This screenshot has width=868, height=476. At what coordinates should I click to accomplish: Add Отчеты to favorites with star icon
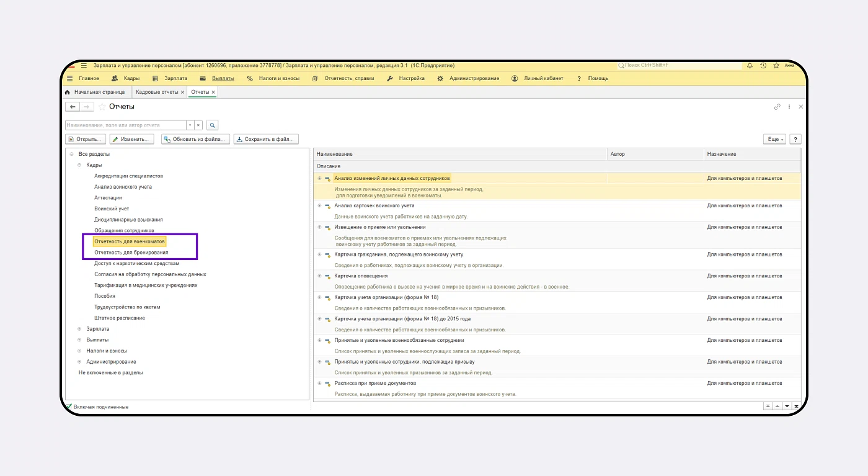(102, 107)
